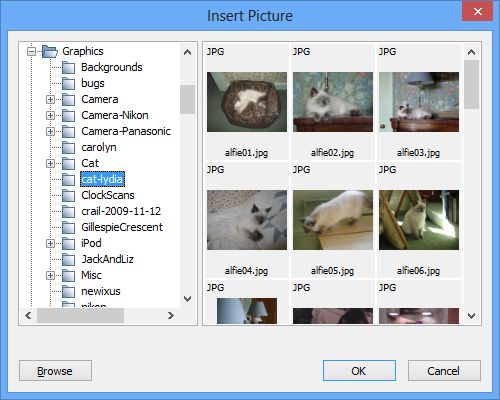The width and height of the screenshot is (500, 400).
Task: Open the ClockScans folder
Action: pos(108,195)
